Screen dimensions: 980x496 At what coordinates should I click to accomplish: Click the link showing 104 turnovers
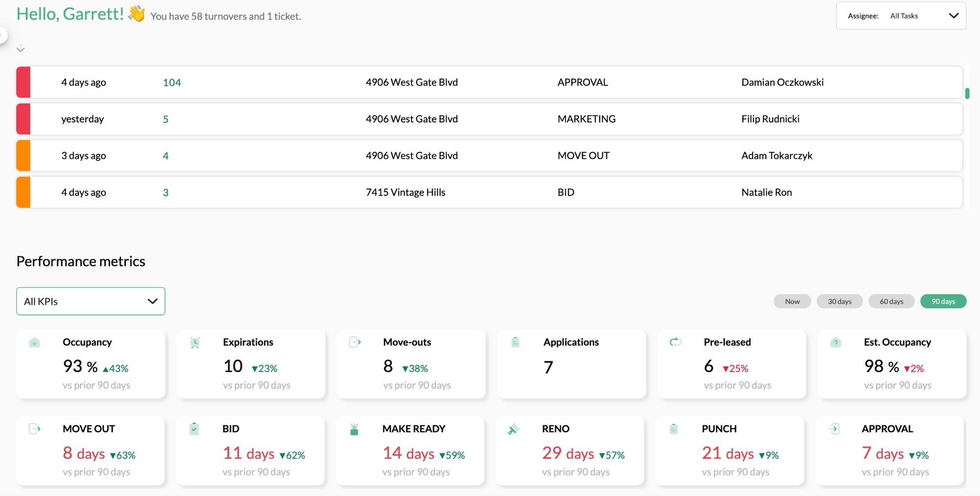point(171,82)
